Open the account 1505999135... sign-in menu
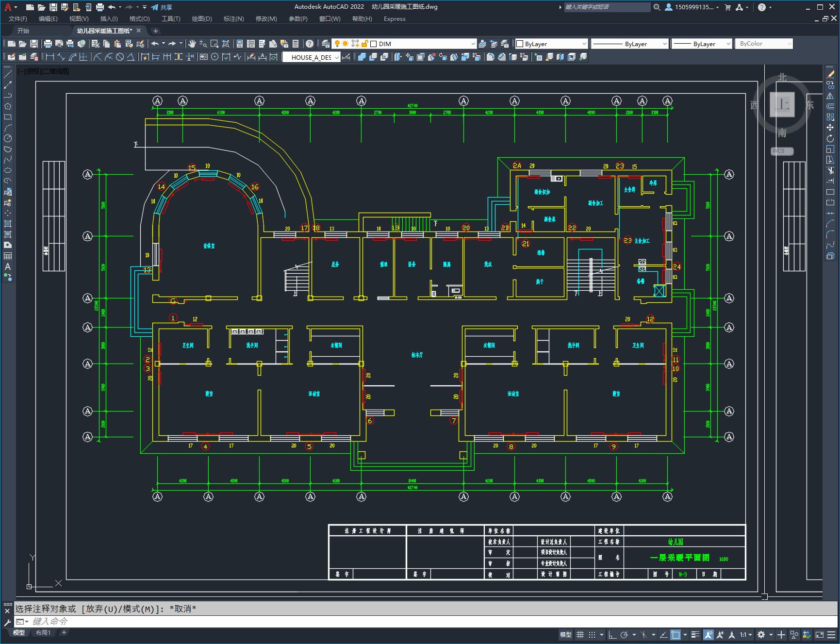Screen dimensions: 840x644 [x=692, y=7]
